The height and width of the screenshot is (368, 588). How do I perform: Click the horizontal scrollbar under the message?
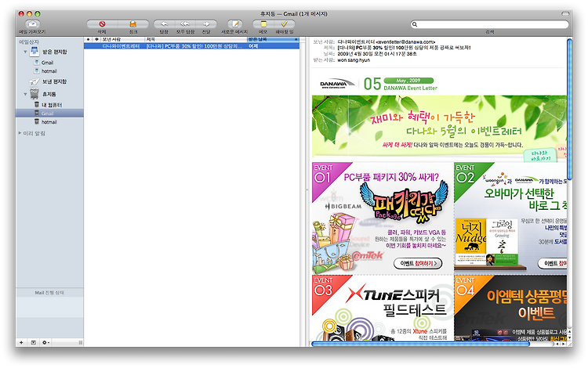coord(420,344)
